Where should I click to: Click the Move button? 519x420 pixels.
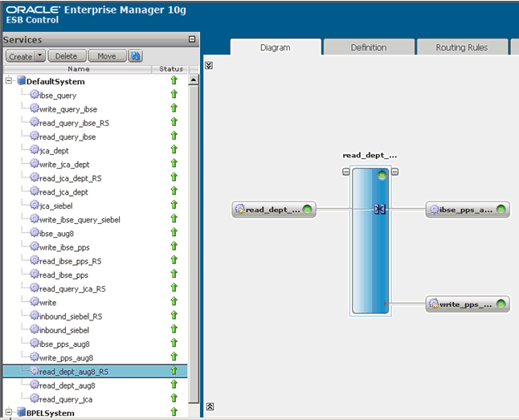tap(107, 56)
